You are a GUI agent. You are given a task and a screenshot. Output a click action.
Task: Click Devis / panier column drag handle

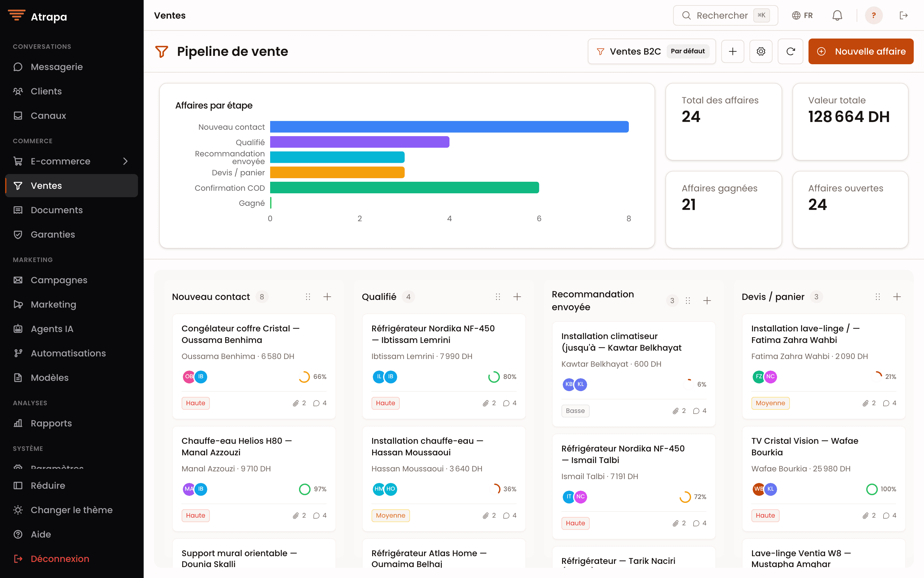[x=877, y=297]
